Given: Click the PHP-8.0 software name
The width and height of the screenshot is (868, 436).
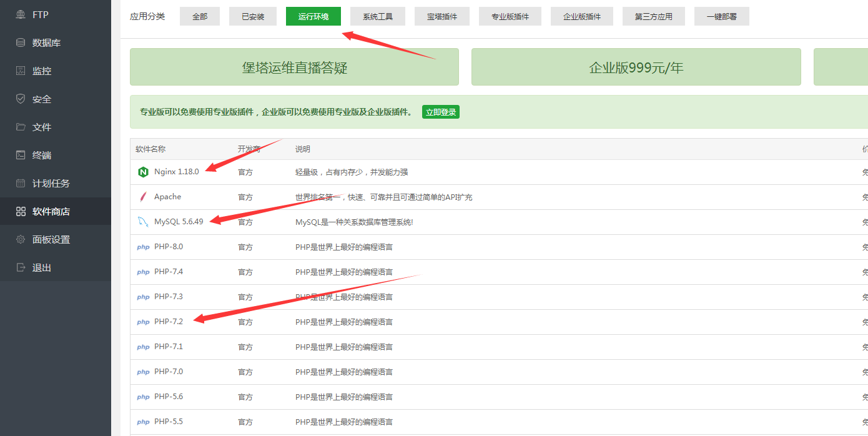Looking at the screenshot, I should 169,247.
